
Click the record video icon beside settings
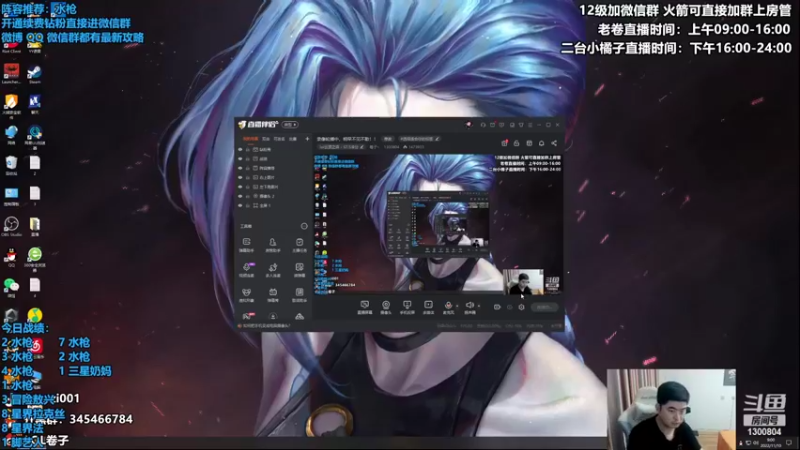point(497,307)
